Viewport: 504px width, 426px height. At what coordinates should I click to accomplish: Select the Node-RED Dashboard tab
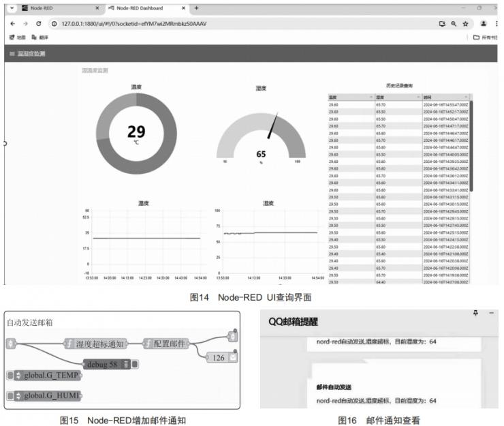click(146, 8)
